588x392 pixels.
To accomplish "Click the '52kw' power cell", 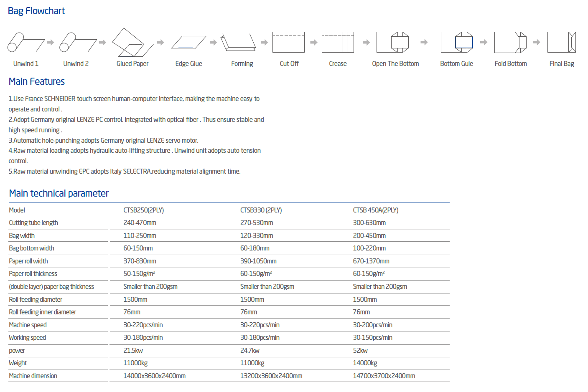I will pyautogui.click(x=360, y=351).
